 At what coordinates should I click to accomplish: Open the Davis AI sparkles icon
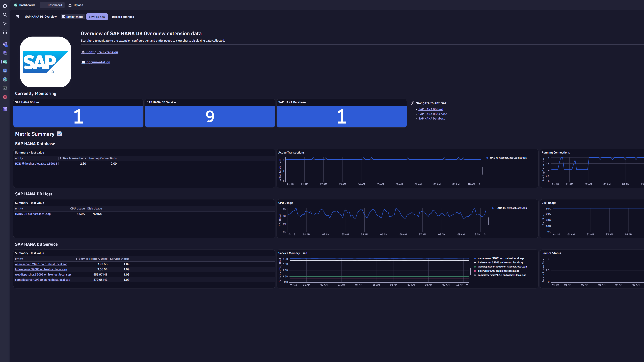[x=5, y=23]
